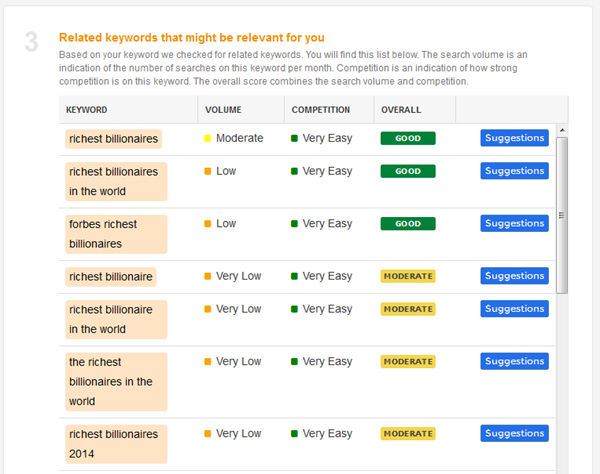600x474 pixels.
Task: Click Suggestions for 'richest billionaires 2014'
Action: click(514, 434)
